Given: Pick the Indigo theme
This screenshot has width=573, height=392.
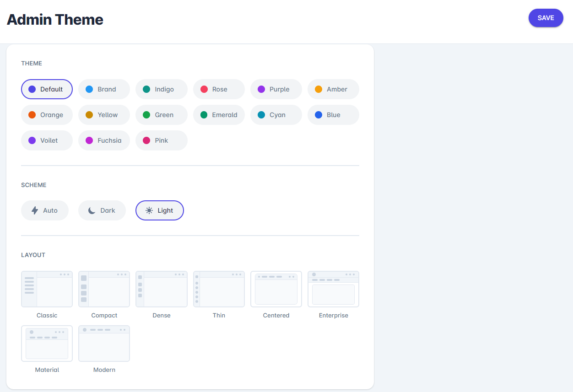Looking at the screenshot, I should [x=162, y=89].
